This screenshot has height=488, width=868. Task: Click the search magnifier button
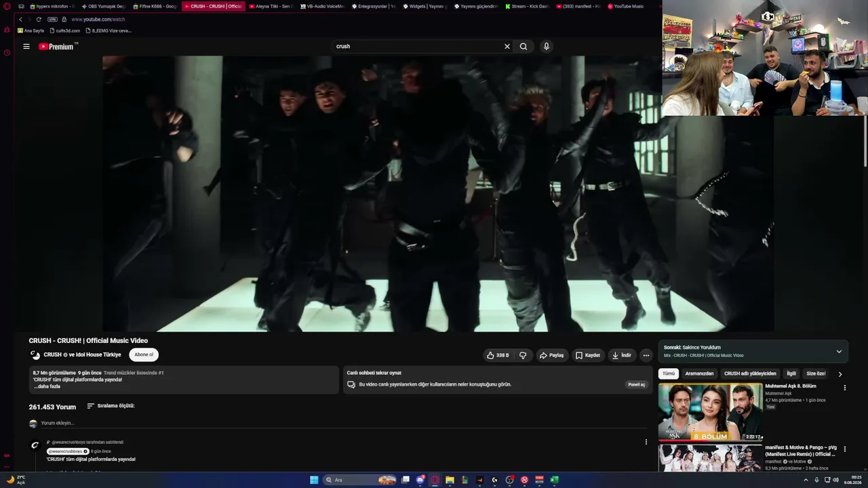[x=524, y=47]
